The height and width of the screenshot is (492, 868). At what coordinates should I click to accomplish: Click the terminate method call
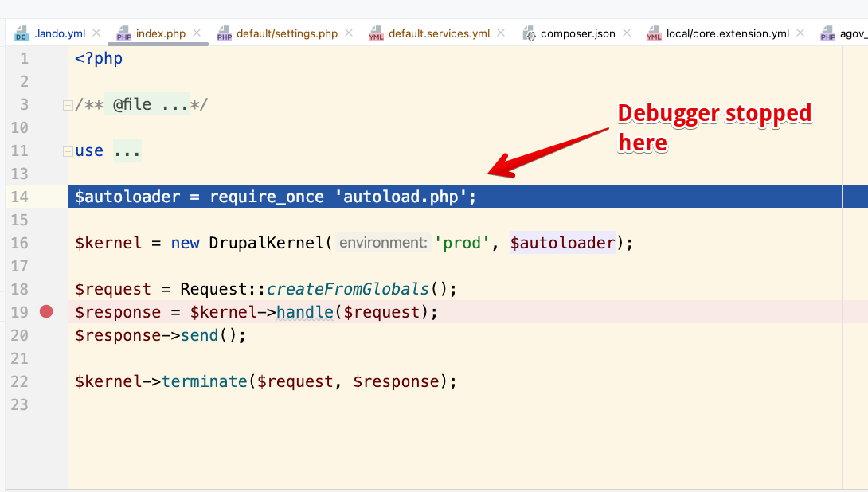point(205,381)
